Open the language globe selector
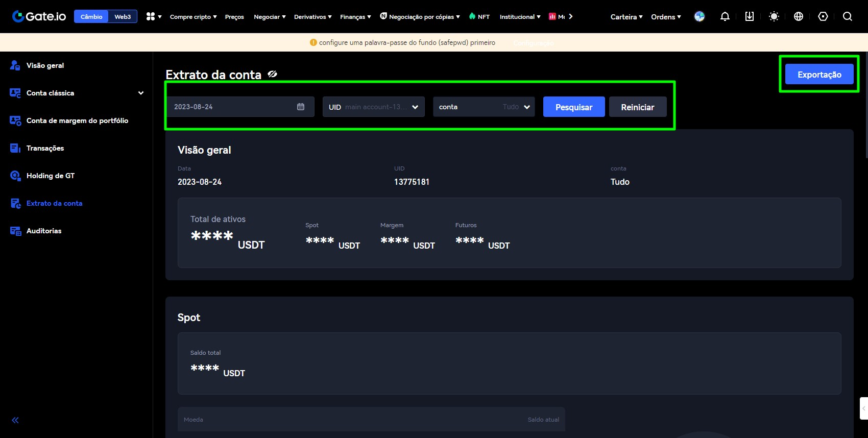This screenshot has height=438, width=868. tap(799, 16)
